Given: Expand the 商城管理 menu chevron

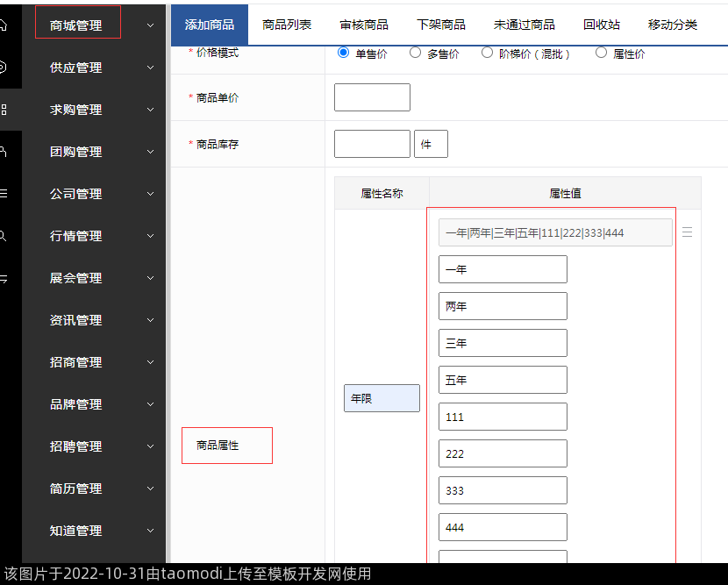Looking at the screenshot, I should pyautogui.click(x=150, y=25).
